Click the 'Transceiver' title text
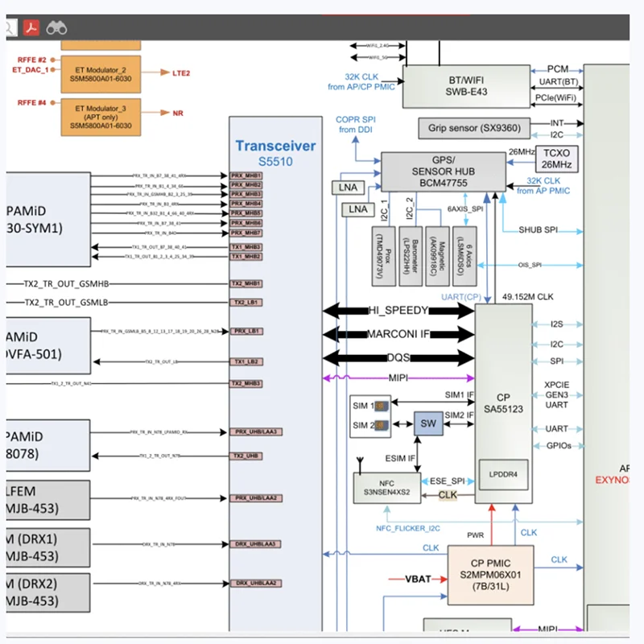644x644 pixels. [x=275, y=146]
